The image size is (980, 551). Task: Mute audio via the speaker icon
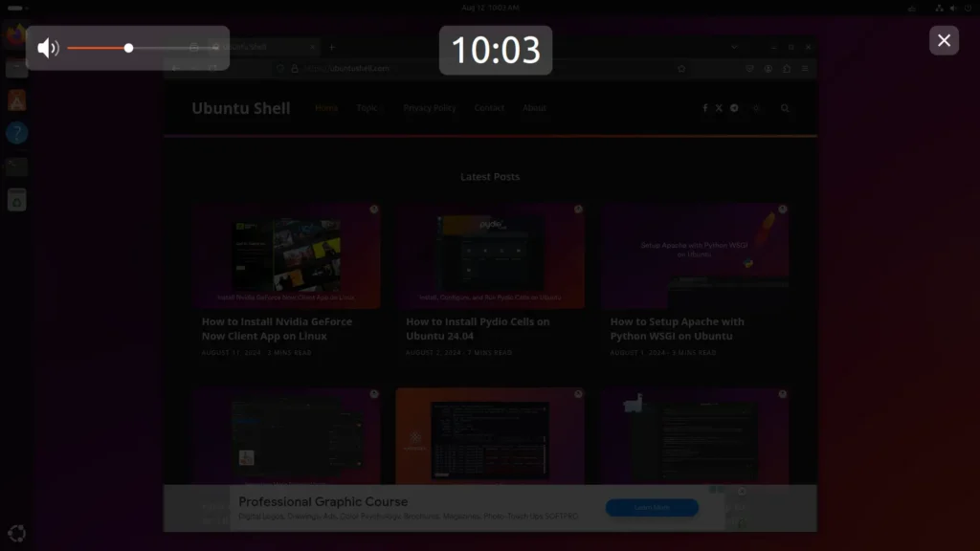tap(48, 48)
